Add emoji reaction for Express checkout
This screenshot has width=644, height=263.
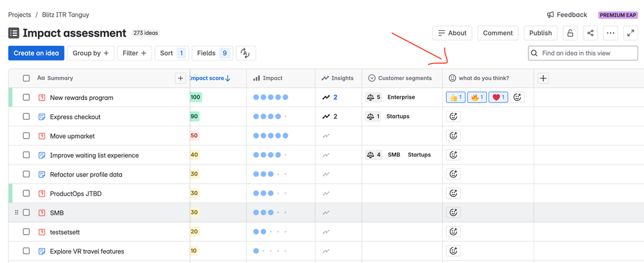pos(453,117)
